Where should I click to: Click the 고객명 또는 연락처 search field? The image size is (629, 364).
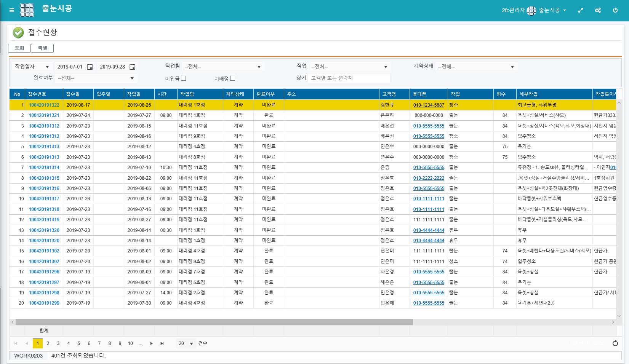pos(349,78)
